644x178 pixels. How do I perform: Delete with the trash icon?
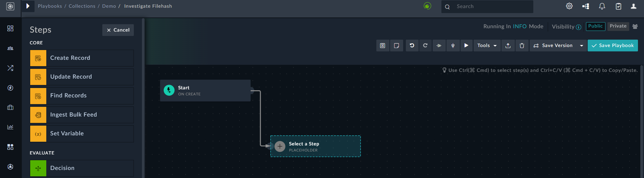(522, 46)
